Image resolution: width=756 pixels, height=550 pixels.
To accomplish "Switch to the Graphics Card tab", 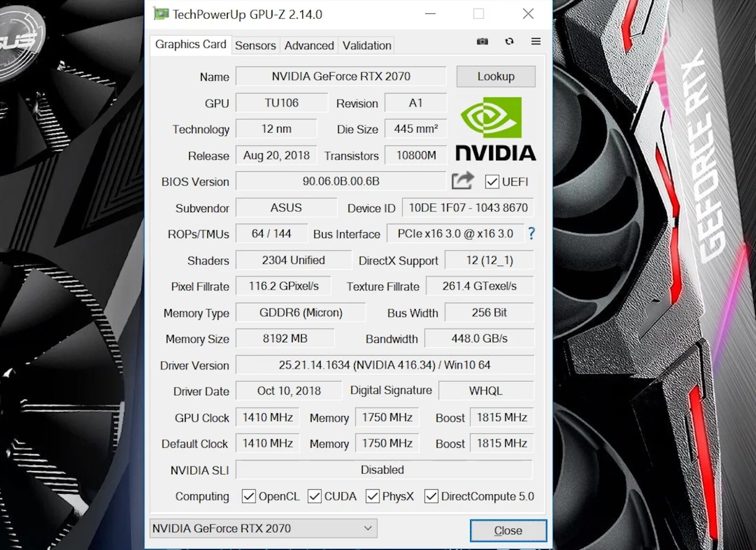I will click(191, 44).
